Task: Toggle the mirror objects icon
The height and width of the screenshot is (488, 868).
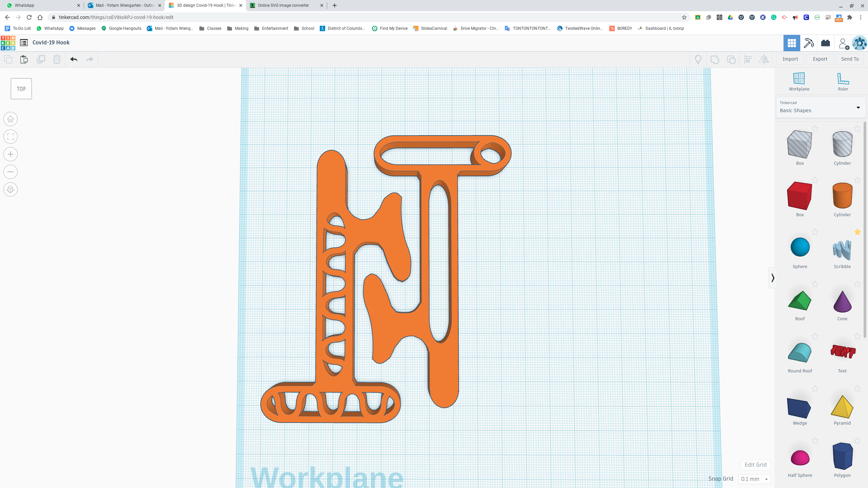Action: coord(764,59)
